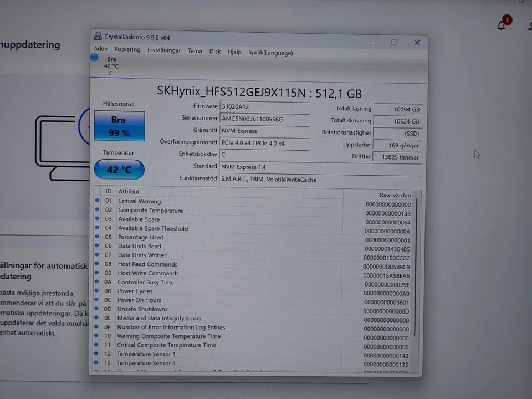The image size is (532, 399).
Task: Click the Totalt läsning value 10094 GB
Action: click(398, 109)
